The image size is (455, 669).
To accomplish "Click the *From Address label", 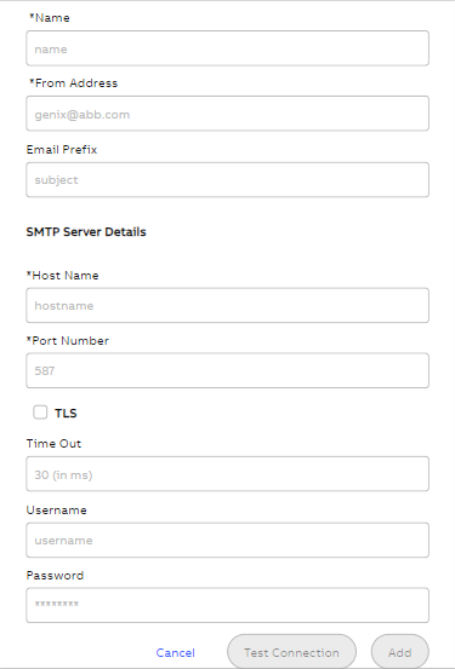I will pyautogui.click(x=73, y=83).
